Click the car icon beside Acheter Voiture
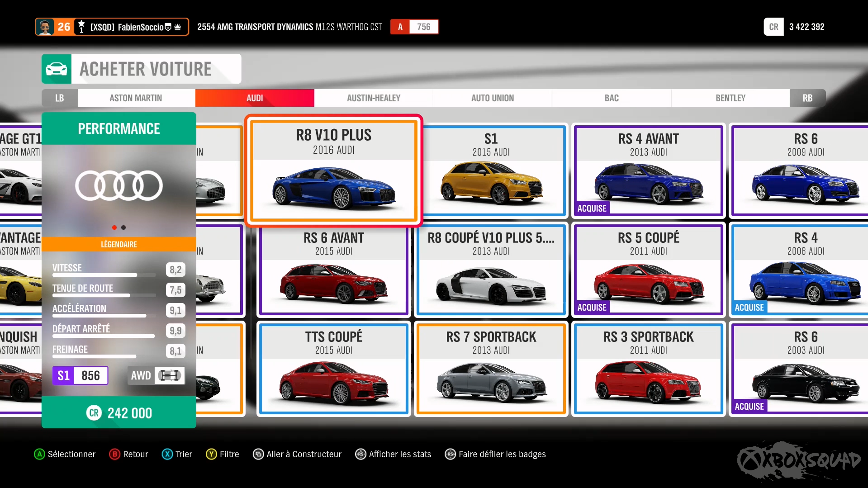 click(57, 69)
